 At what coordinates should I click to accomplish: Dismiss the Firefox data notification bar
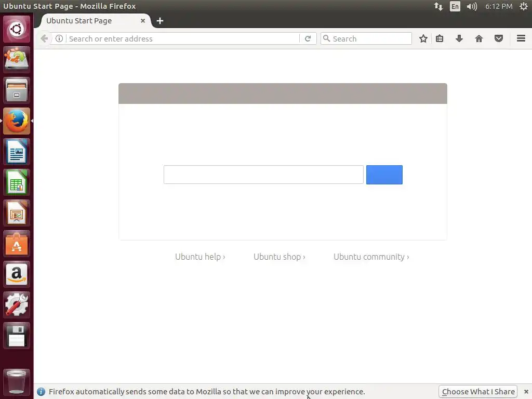pos(526,392)
